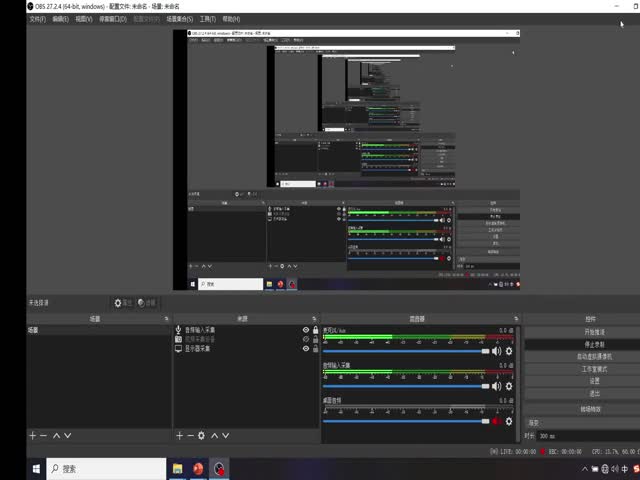Move the selected scene down
The height and width of the screenshot is (480, 640).
tap(67, 435)
